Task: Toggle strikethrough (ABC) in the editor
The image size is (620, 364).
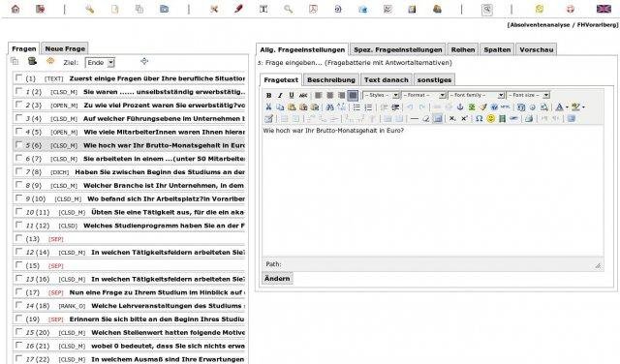Action: [303, 95]
